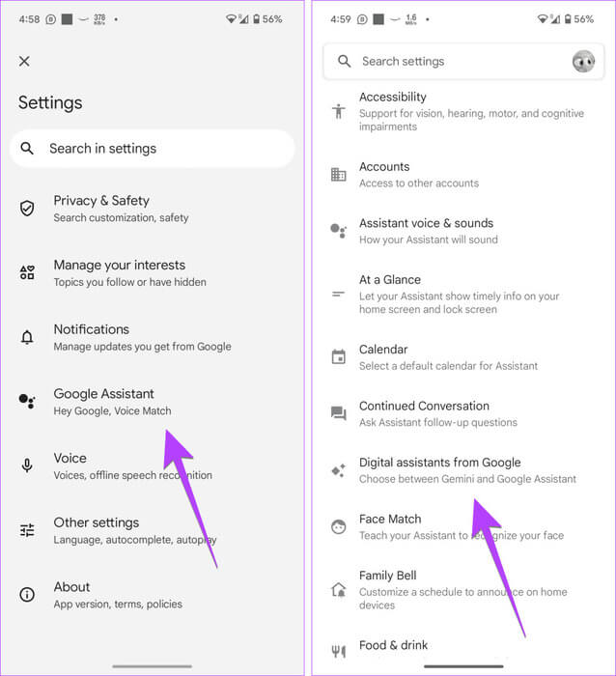Screen dimensions: 616x676
Task: Click the Other settings sliders icon
Action: 27,530
